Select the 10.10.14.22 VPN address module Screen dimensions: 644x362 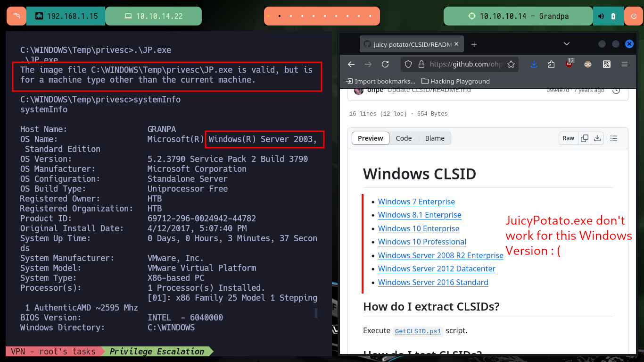click(x=153, y=16)
